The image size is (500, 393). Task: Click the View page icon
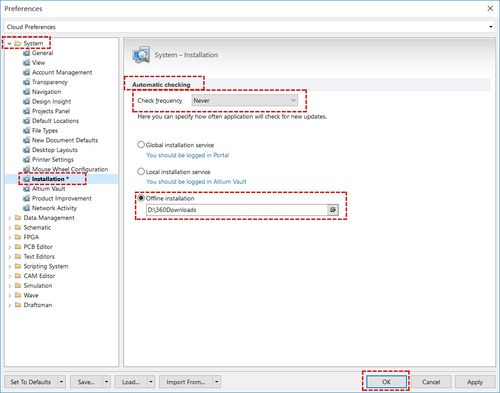pos(27,63)
